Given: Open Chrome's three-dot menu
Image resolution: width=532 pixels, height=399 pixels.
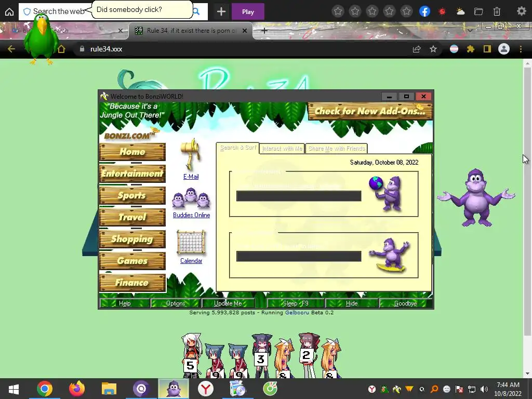Looking at the screenshot, I should coord(521,49).
